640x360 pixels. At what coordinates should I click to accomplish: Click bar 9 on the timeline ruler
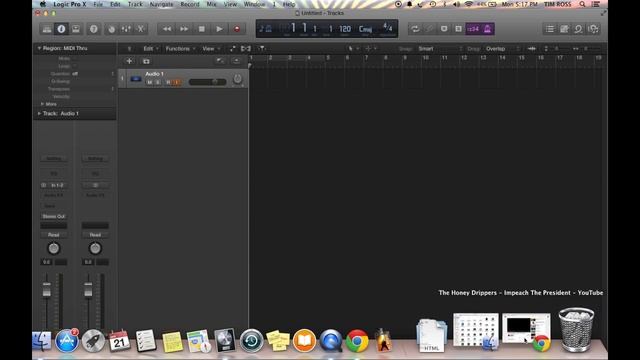click(x=405, y=58)
